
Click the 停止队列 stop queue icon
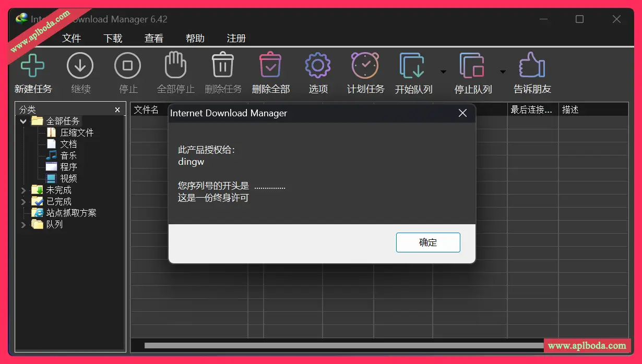tap(472, 66)
